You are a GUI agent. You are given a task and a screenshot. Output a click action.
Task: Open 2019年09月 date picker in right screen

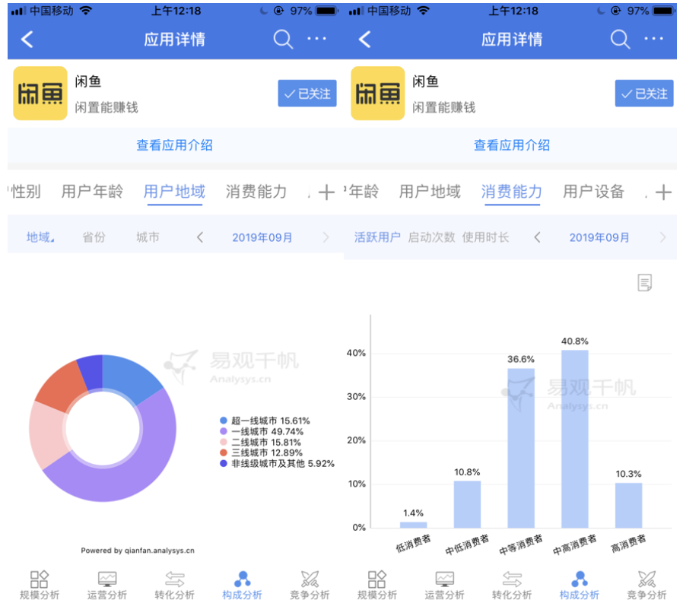click(x=599, y=237)
